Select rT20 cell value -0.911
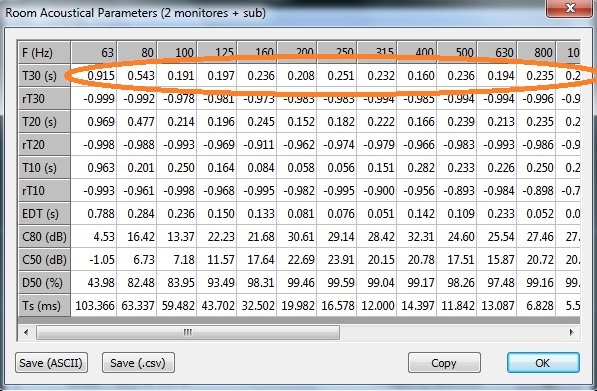 (257, 144)
